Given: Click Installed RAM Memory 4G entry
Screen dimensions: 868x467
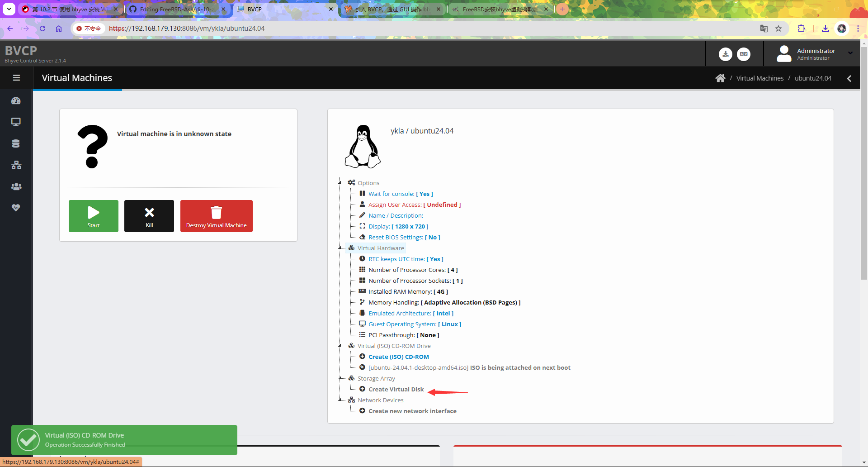Looking at the screenshot, I should coord(408,291).
